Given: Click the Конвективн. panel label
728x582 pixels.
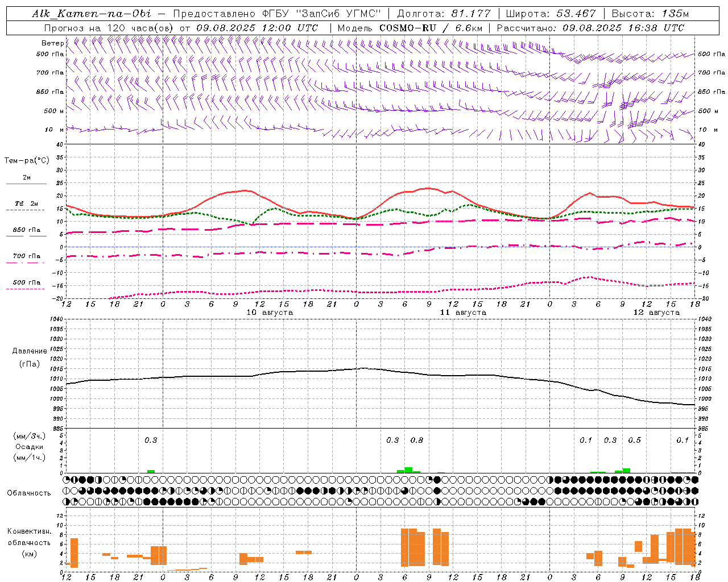Looking at the screenshot, I should pyautogui.click(x=29, y=531).
